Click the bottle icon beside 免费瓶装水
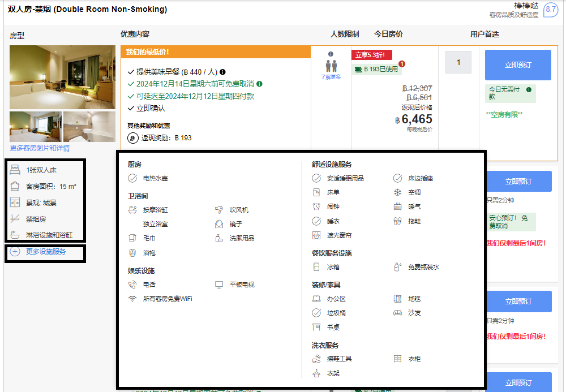566x392 pixels. tap(397, 267)
